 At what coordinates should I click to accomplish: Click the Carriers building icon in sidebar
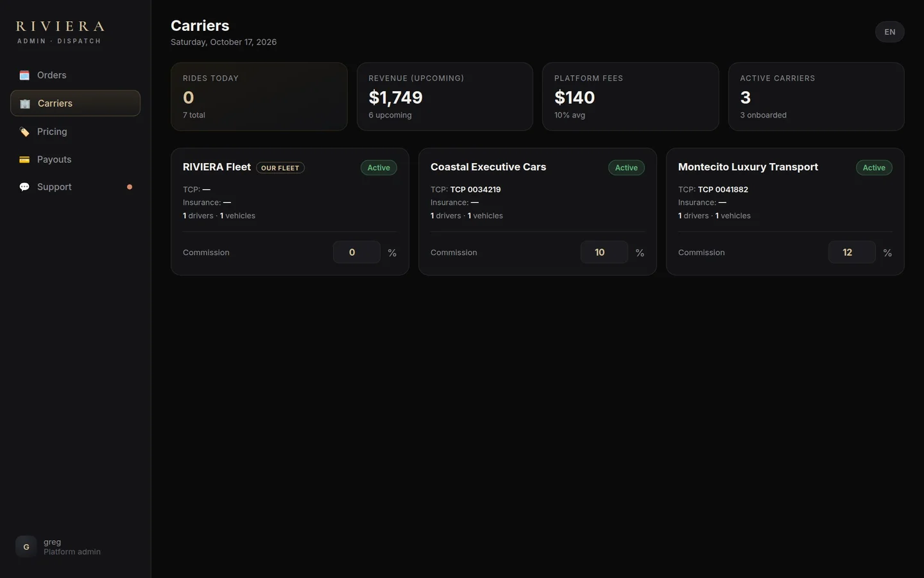pos(25,103)
